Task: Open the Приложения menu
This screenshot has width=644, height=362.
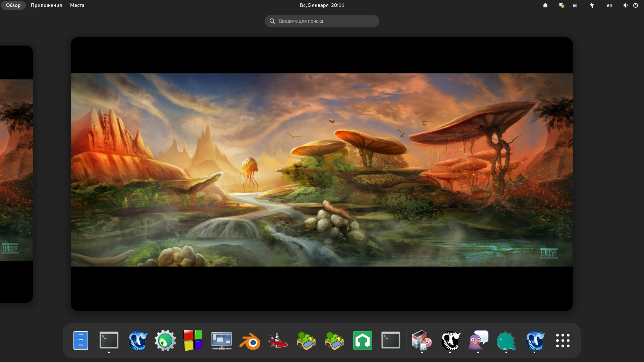Action: coord(46,5)
